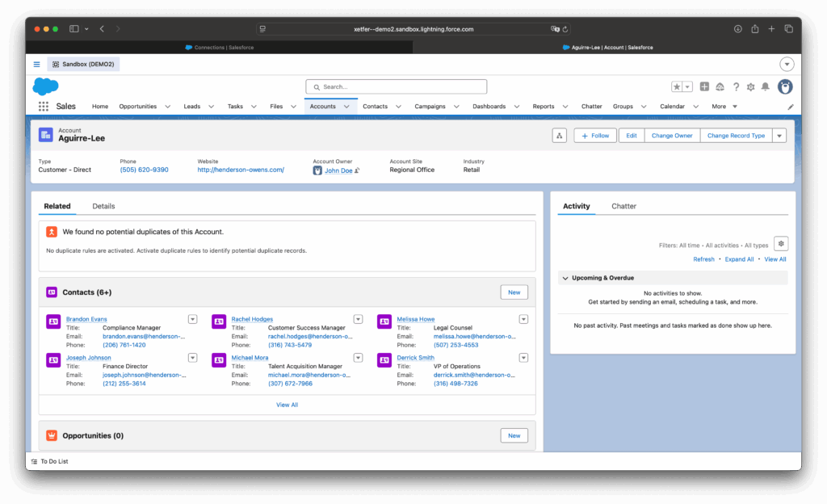Click the Brandon Evans contact icon
The image size is (827, 504).
(53, 321)
